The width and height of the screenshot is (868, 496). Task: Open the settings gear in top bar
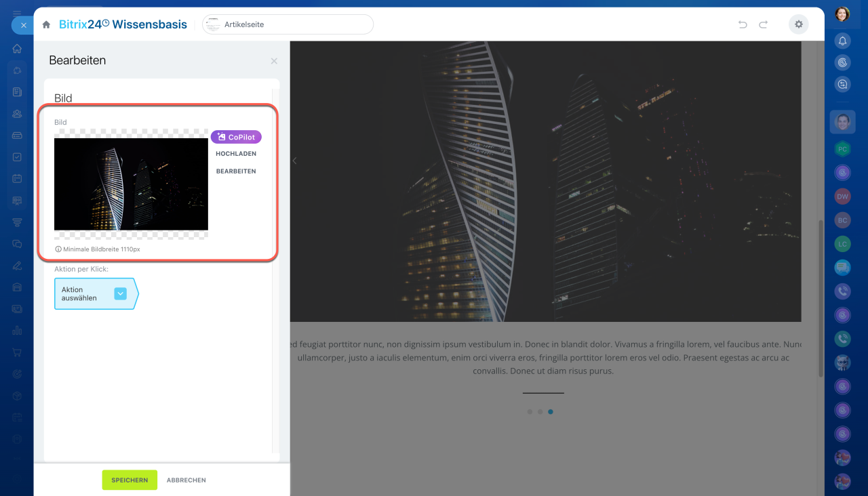(x=798, y=24)
